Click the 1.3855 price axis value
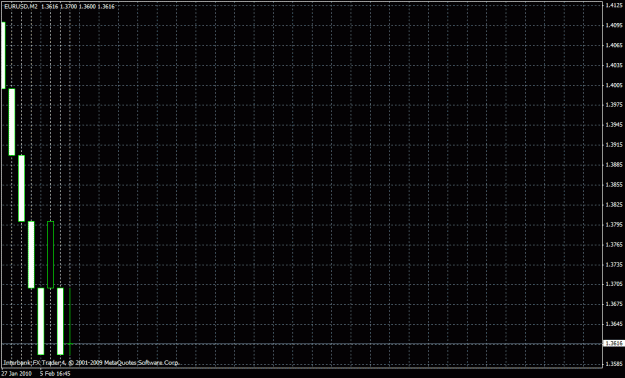The image size is (625, 378). [614, 185]
